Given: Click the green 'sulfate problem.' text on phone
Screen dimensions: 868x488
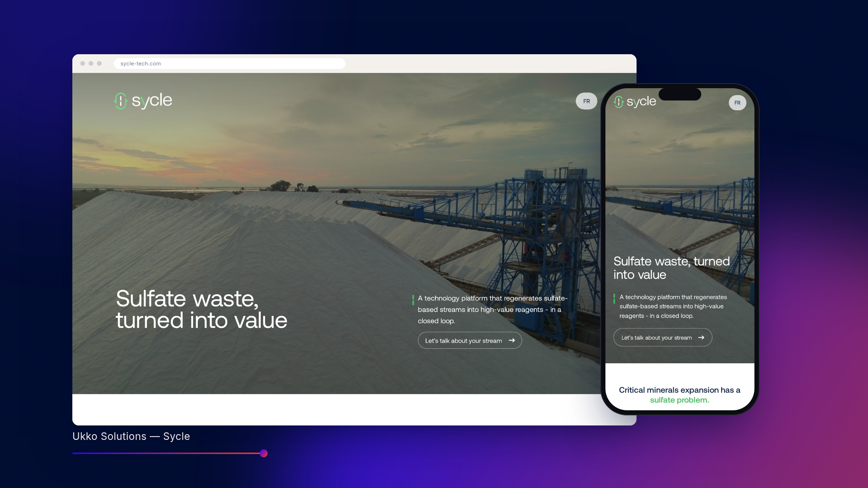Looking at the screenshot, I should pos(679,400).
